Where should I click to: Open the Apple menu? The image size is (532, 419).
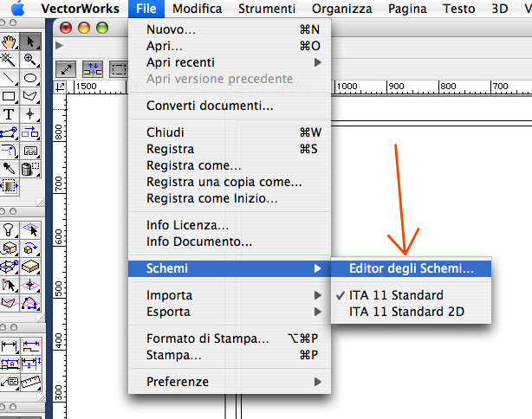coord(17,9)
